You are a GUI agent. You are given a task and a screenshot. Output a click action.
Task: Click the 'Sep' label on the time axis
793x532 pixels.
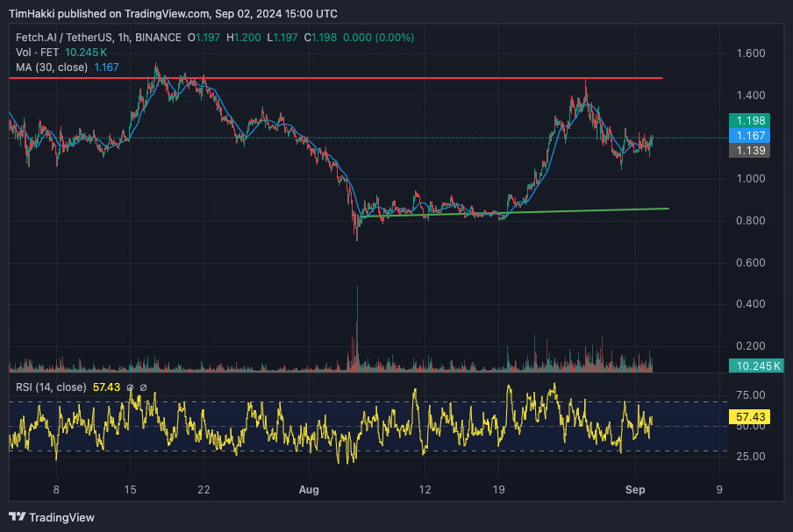(635, 490)
